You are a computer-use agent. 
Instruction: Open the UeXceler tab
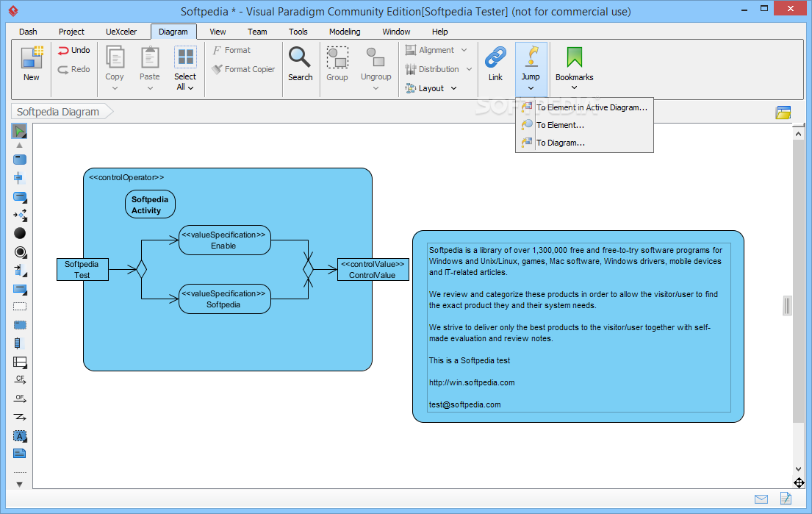tap(121, 32)
